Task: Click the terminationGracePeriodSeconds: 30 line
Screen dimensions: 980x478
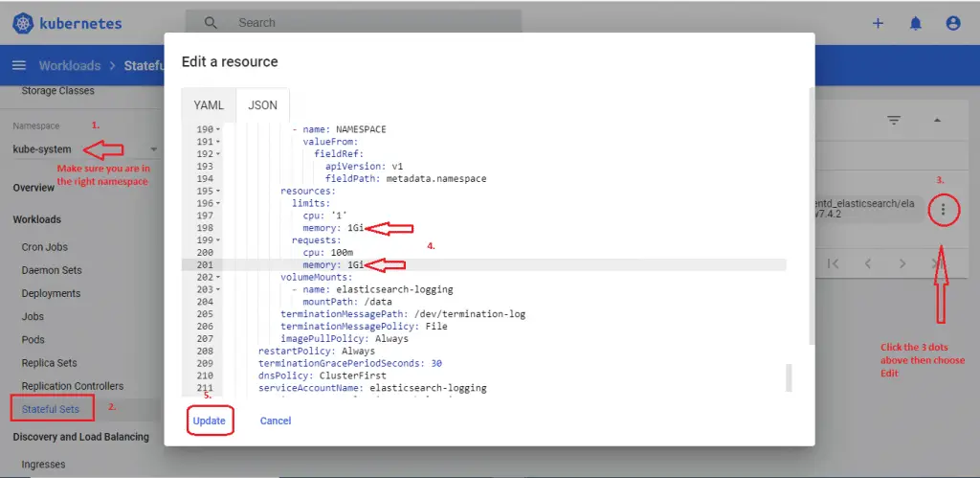Action: click(x=350, y=363)
